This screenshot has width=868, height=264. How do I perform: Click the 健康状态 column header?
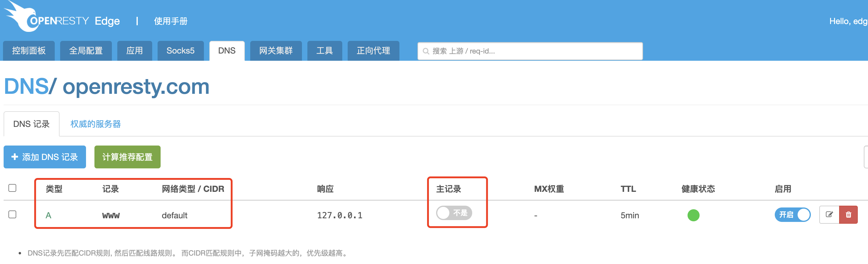(x=698, y=189)
